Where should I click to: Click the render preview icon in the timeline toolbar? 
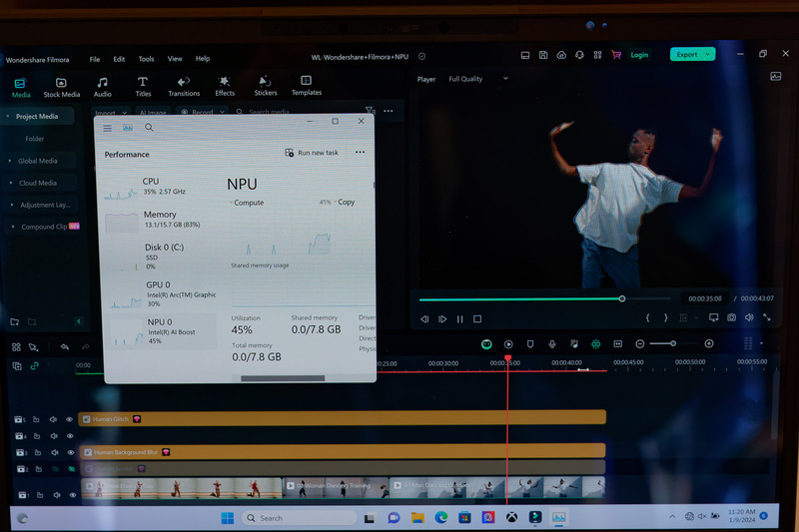pos(508,344)
